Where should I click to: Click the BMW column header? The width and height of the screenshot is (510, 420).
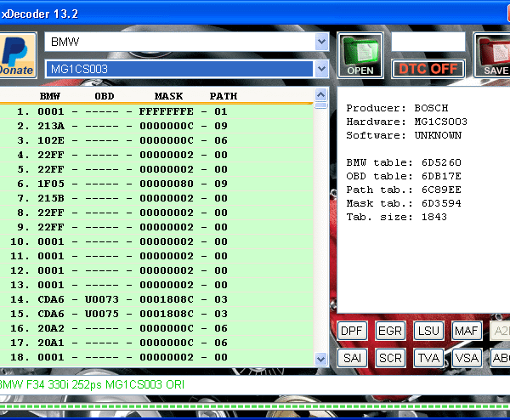[50, 96]
